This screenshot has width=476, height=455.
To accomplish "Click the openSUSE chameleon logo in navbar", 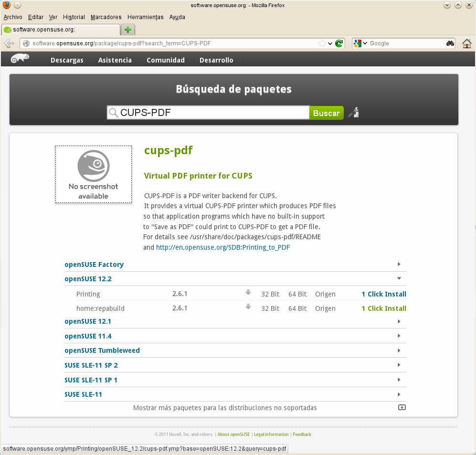I will pyautogui.click(x=20, y=58).
